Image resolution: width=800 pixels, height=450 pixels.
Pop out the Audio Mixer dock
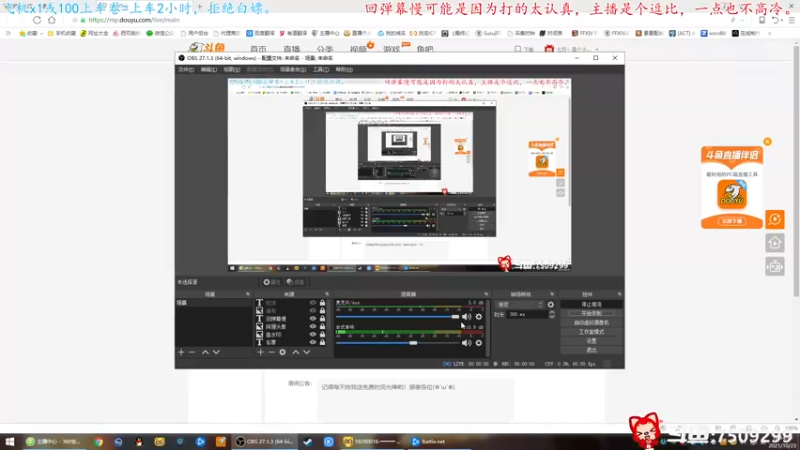tap(486, 294)
